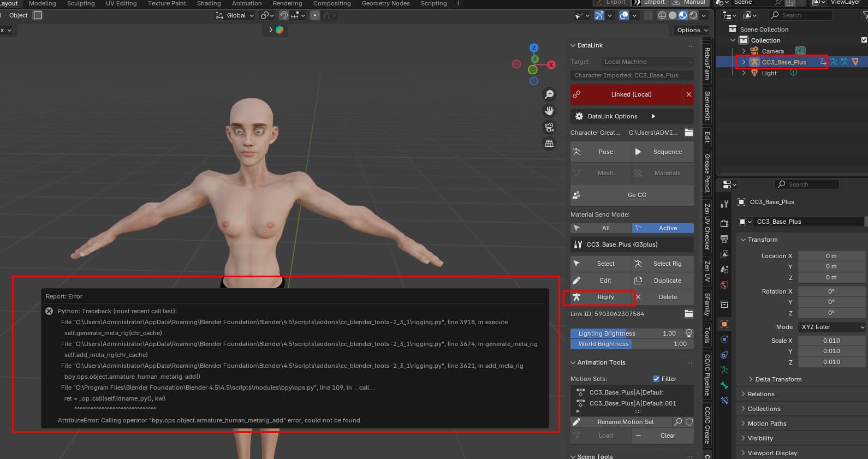The image size is (868, 459).
Task: Switch perspective/orthographic grid icon
Action: pyautogui.click(x=549, y=144)
